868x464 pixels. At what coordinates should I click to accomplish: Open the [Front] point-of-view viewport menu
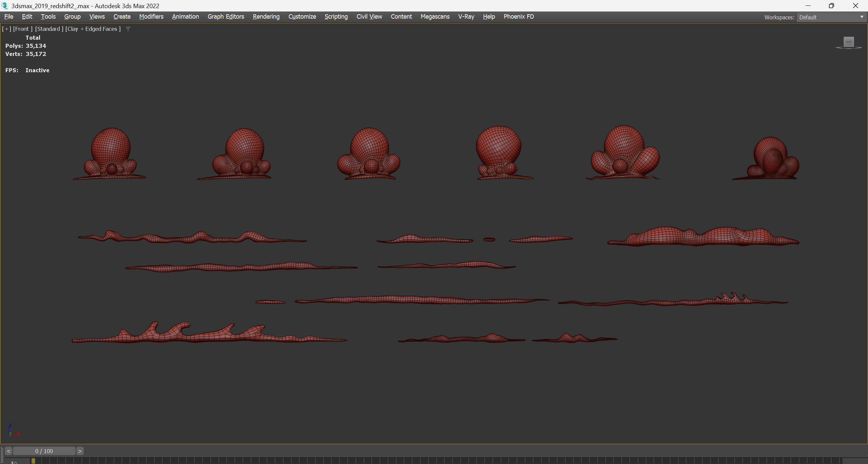(x=23, y=29)
